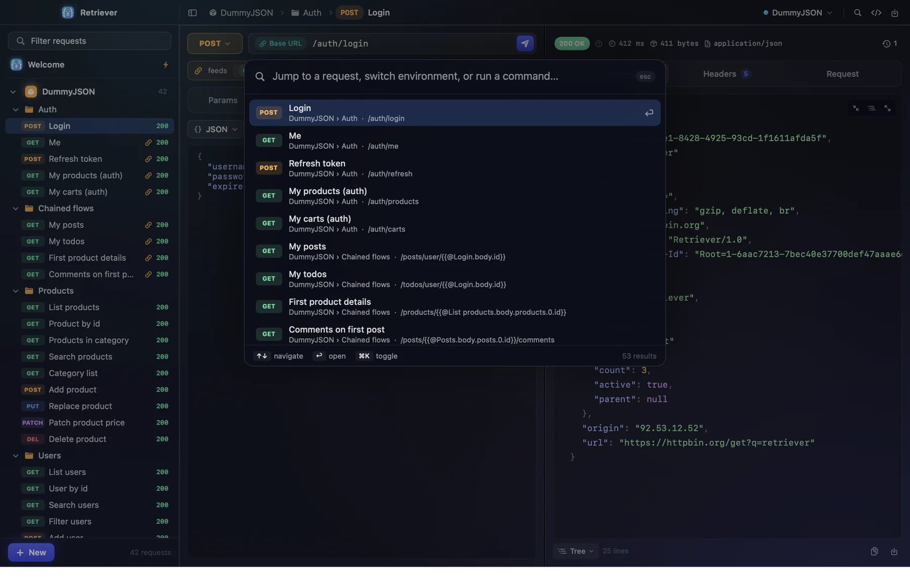The height and width of the screenshot is (588, 910).
Task: Toggle the sidebar panel icon
Action: [192, 13]
